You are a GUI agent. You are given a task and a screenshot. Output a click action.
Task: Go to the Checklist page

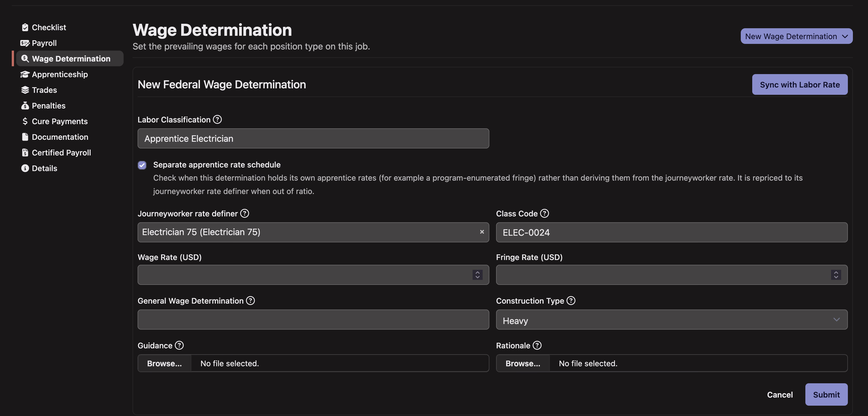tap(49, 27)
